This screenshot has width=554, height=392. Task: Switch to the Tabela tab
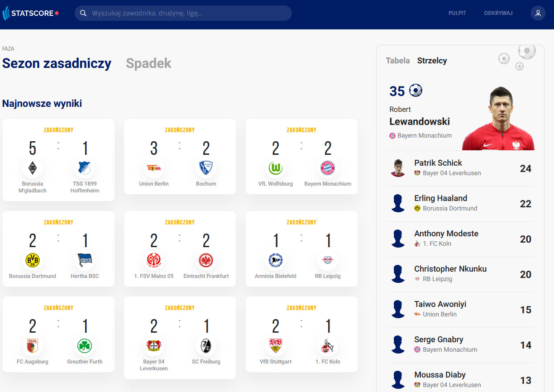coord(398,61)
